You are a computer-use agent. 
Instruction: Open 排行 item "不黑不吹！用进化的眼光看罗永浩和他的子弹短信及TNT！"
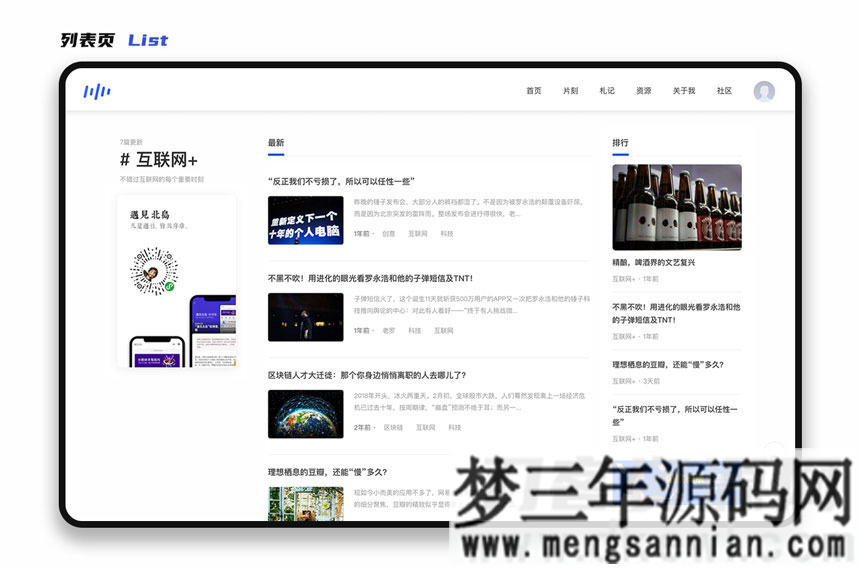click(x=676, y=313)
